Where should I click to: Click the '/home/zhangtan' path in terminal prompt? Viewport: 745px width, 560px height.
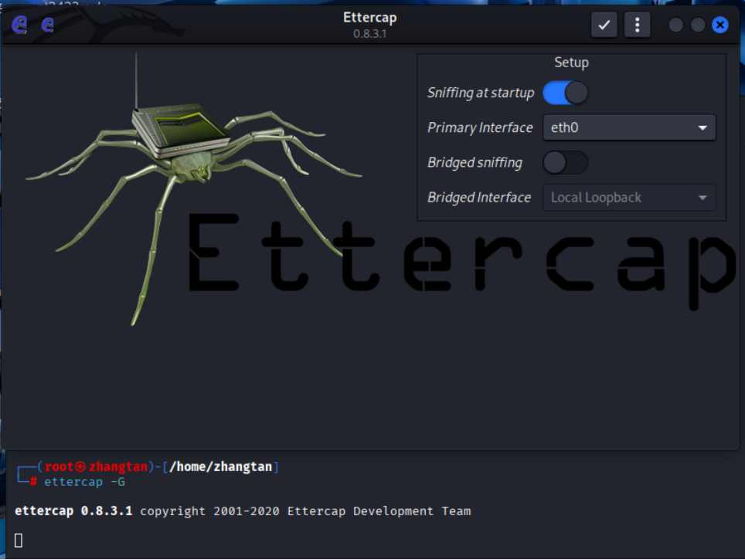point(220,467)
